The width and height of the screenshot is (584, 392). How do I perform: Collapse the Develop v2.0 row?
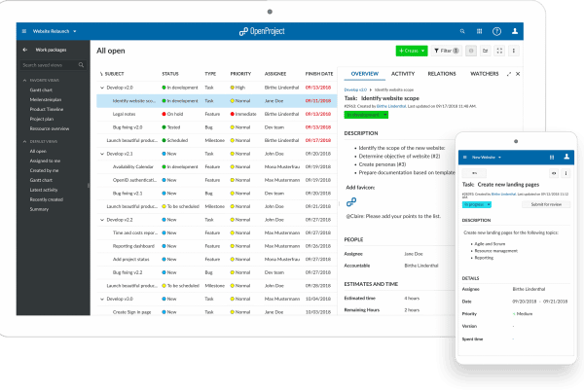(102, 88)
